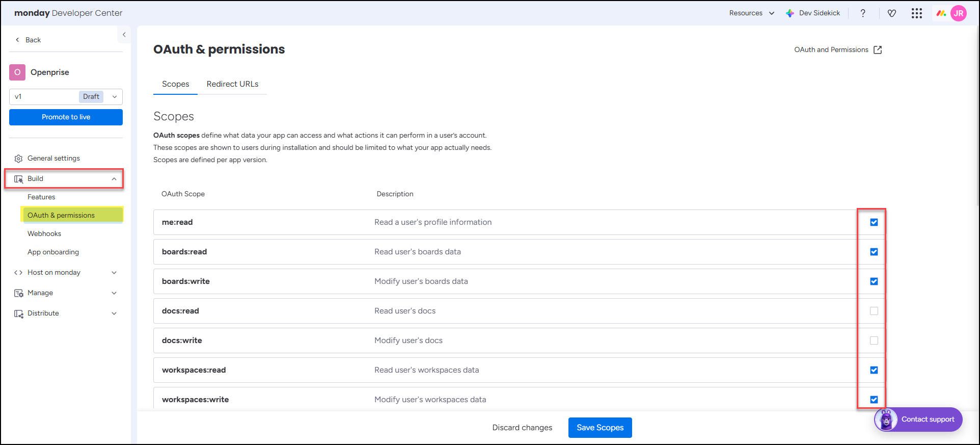Uncheck the workspaces:write scope checkbox

874,400
